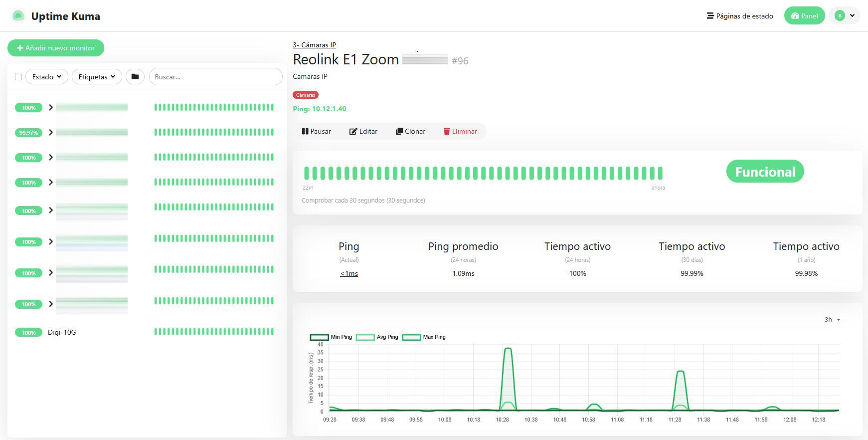The height and width of the screenshot is (440, 868).
Task: Click the <1ms current ping value
Action: pos(349,273)
